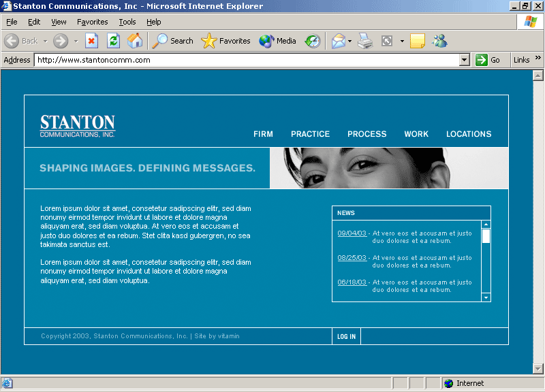Launch Messenger from the toolbar

439,41
